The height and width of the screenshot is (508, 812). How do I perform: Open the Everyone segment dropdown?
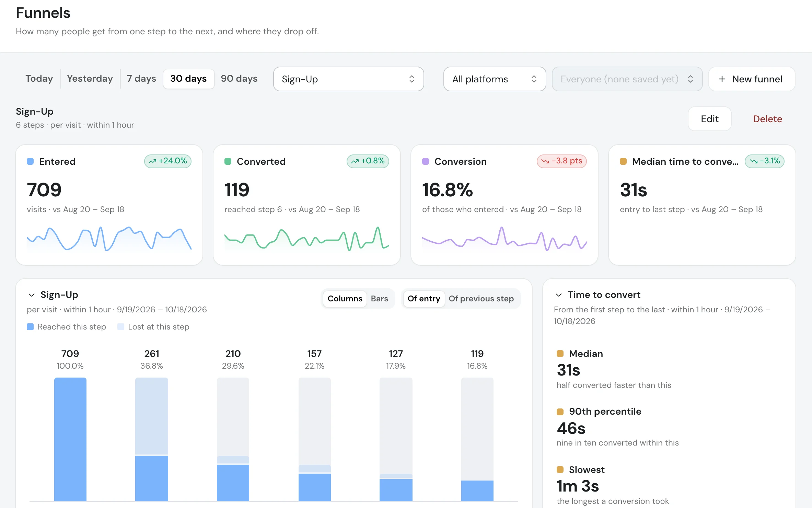(x=627, y=79)
